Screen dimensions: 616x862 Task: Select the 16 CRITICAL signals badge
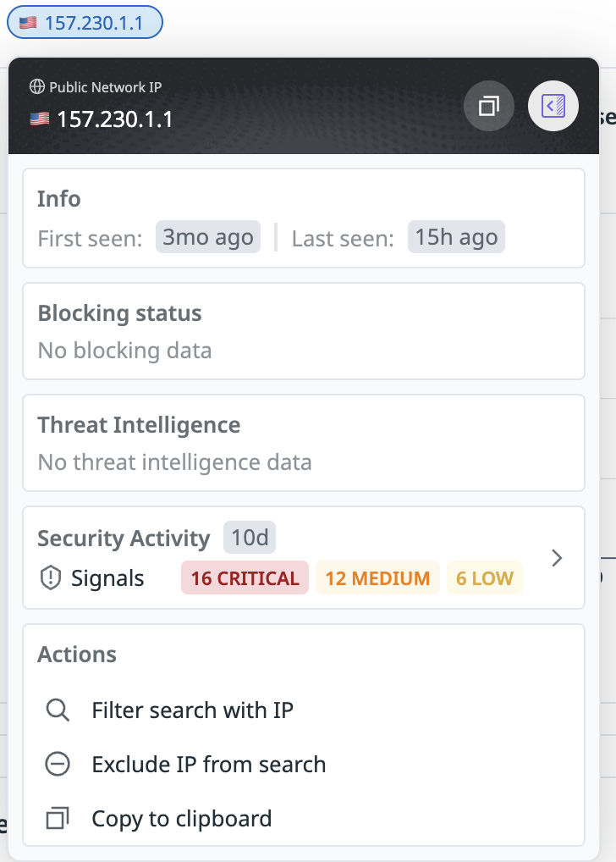tap(245, 578)
